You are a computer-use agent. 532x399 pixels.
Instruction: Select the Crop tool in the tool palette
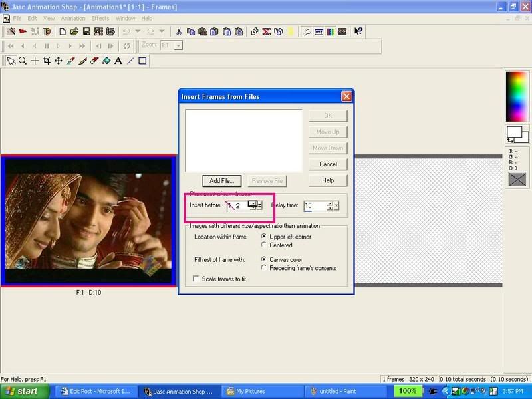point(47,61)
